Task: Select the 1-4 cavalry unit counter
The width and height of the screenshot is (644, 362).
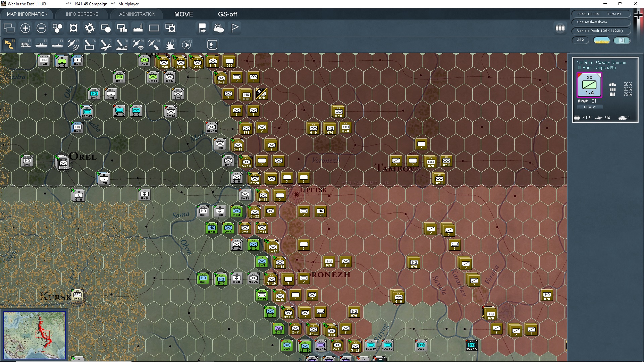Action: pyautogui.click(x=589, y=85)
